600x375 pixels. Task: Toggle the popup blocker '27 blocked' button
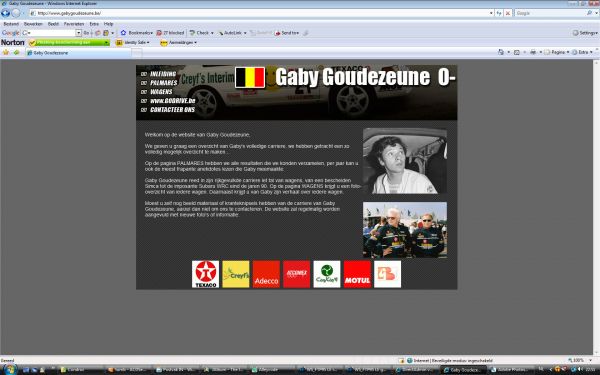(x=171, y=33)
